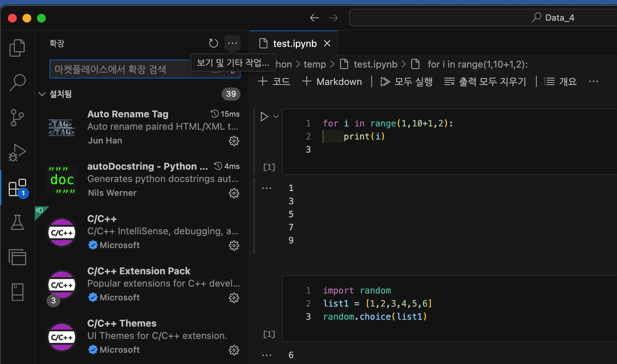Open settings gear for Auto Rename Tag
The image size is (617, 364).
(234, 141)
